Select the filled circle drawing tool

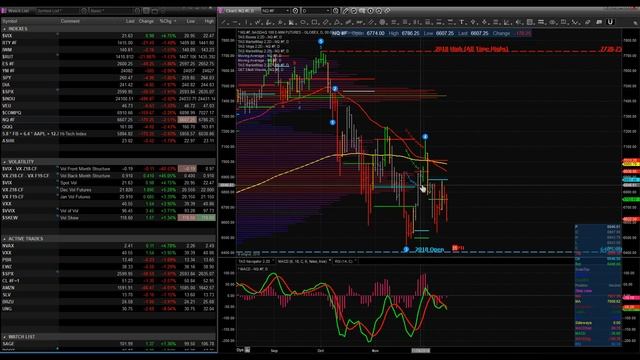click(382, 22)
